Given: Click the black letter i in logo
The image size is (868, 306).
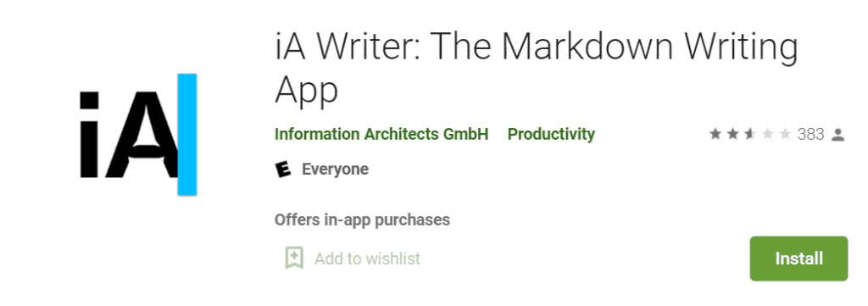Looking at the screenshot, I should point(90,135).
